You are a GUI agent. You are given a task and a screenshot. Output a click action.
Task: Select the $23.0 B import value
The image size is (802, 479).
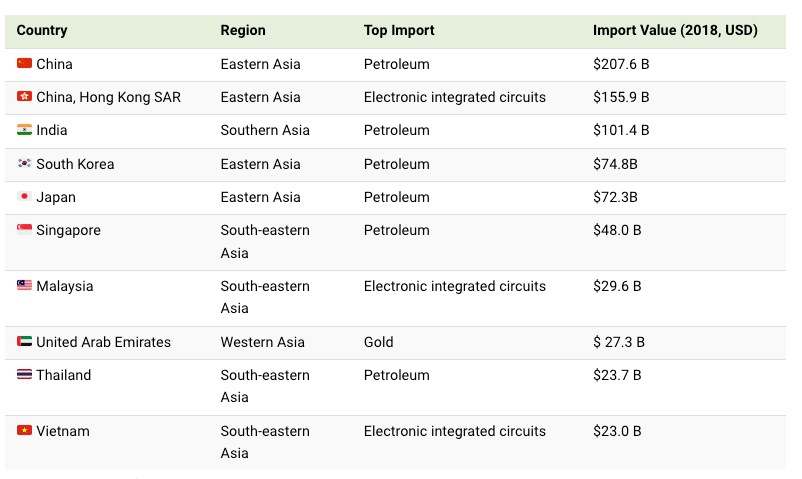pos(617,431)
